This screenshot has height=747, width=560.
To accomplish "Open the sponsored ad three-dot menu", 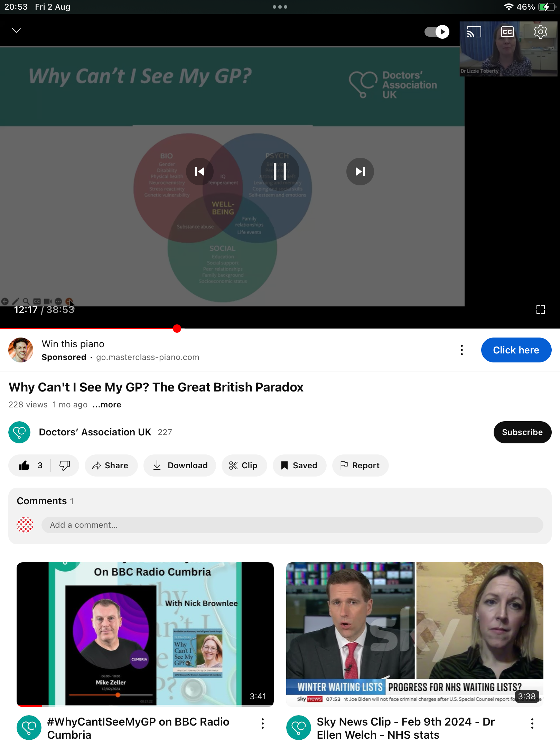I will (462, 350).
